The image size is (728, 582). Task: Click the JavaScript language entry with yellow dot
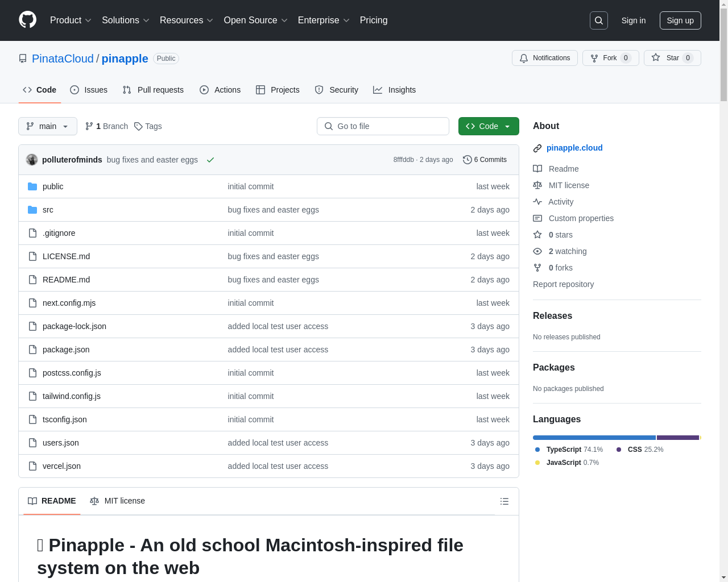tap(567, 463)
